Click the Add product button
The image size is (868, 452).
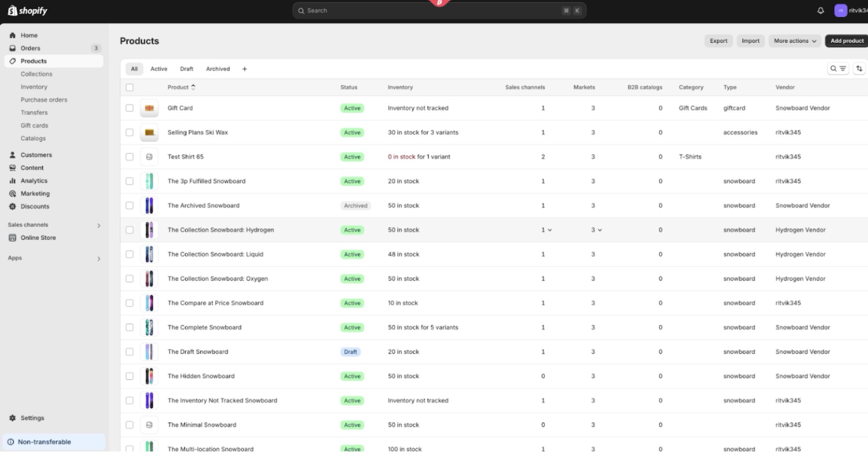coord(846,41)
